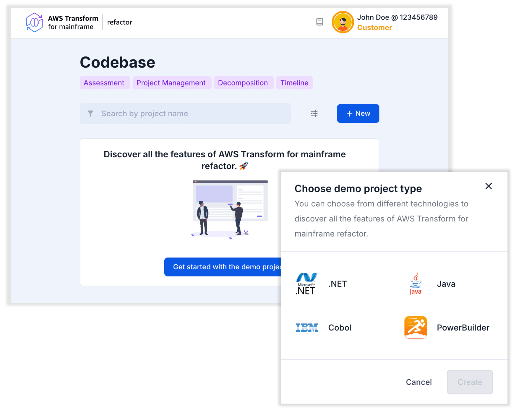Click the AWS Transform logo icon

click(x=34, y=22)
